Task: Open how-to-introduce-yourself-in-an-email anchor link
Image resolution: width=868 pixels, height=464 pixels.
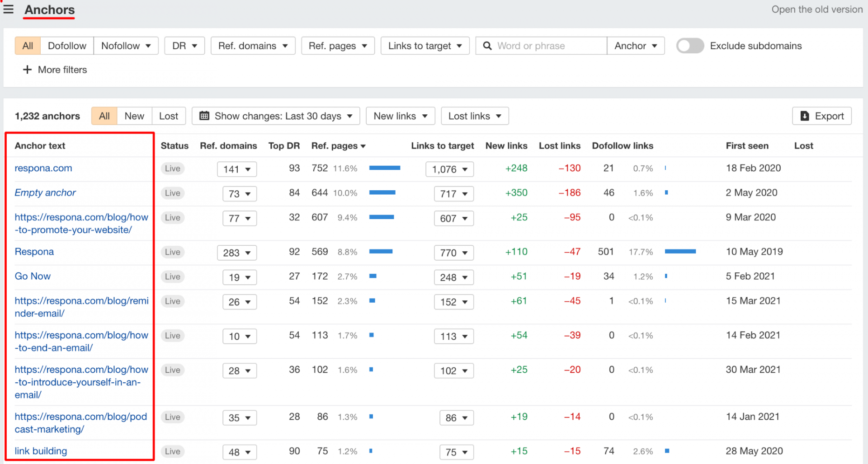Action: [81, 382]
